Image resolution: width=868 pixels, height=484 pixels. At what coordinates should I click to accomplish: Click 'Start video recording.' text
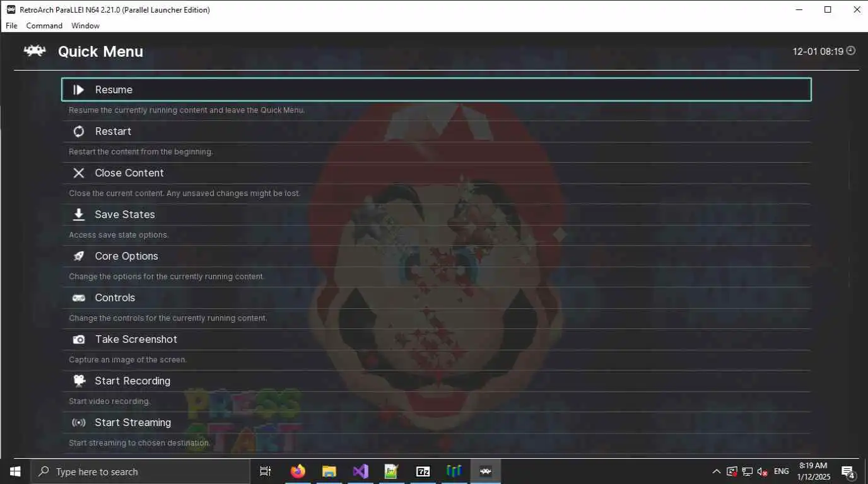point(110,401)
